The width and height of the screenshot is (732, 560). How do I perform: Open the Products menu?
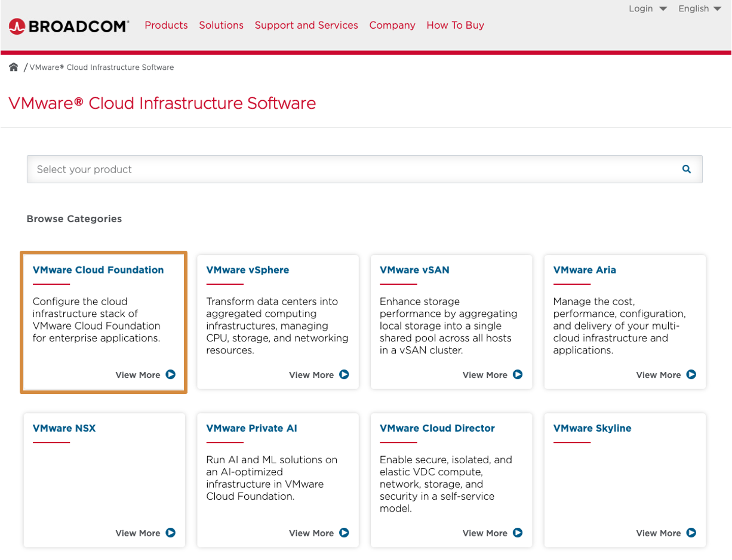[166, 25]
